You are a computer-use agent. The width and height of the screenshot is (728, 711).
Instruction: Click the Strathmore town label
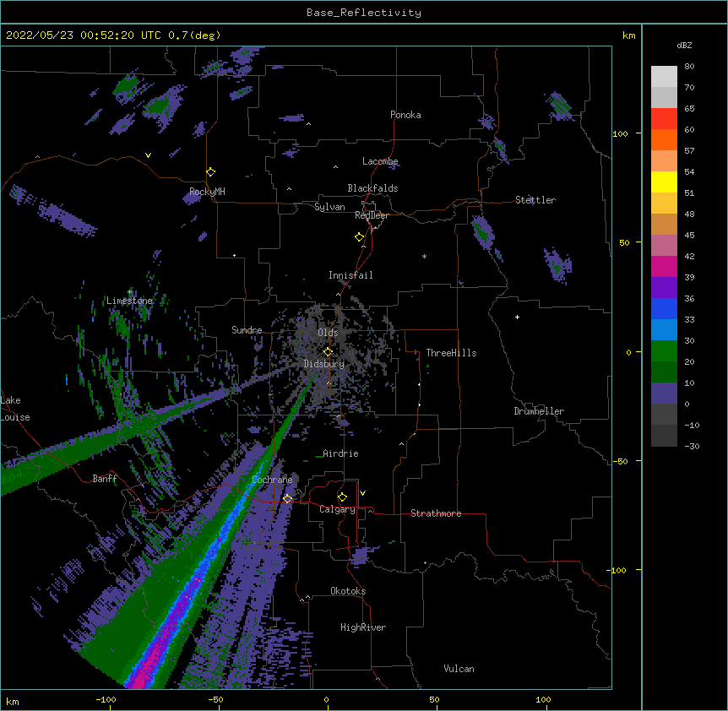(436, 513)
